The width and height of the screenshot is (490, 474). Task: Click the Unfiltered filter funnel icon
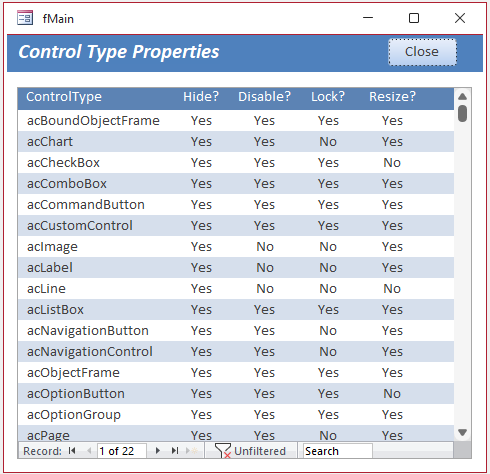[x=223, y=451]
